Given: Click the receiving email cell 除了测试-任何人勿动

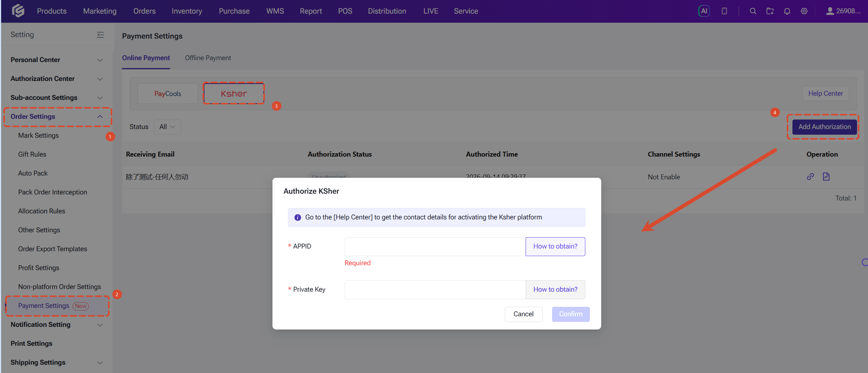Looking at the screenshot, I should click(157, 177).
